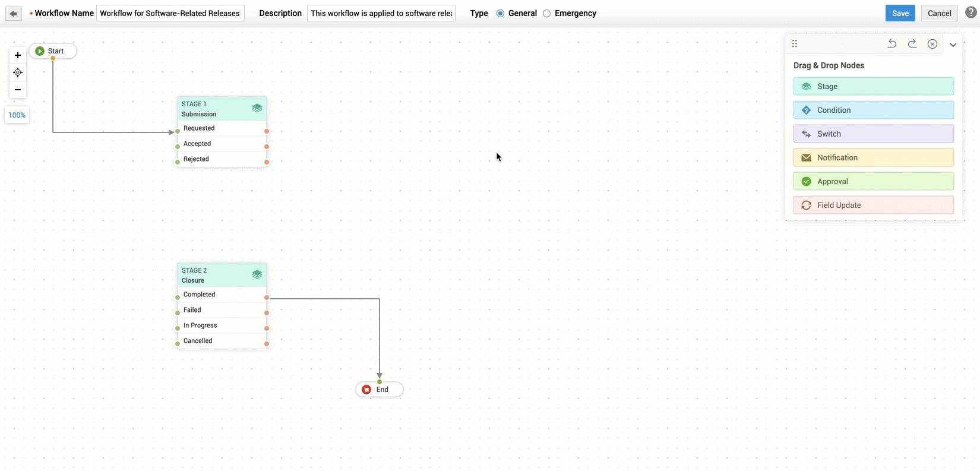Open help via the question mark icon
The width and height of the screenshot is (980, 471).
tap(970, 12)
